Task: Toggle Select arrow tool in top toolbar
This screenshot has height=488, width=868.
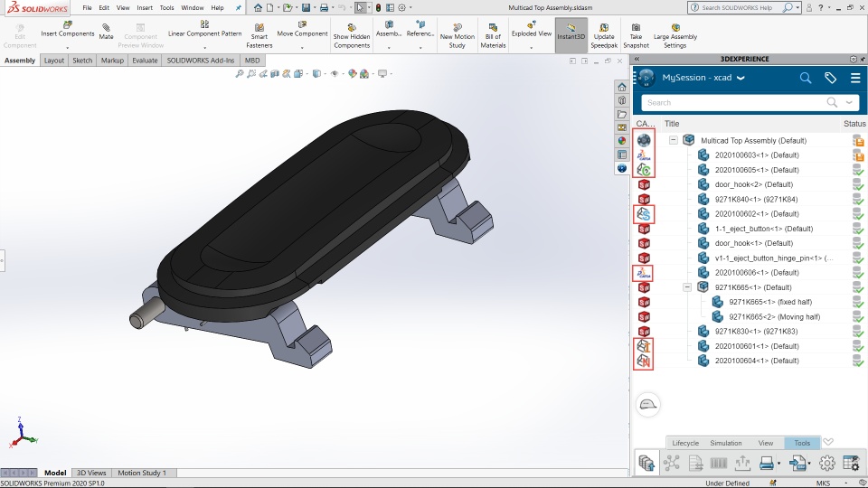Action: pos(360,8)
